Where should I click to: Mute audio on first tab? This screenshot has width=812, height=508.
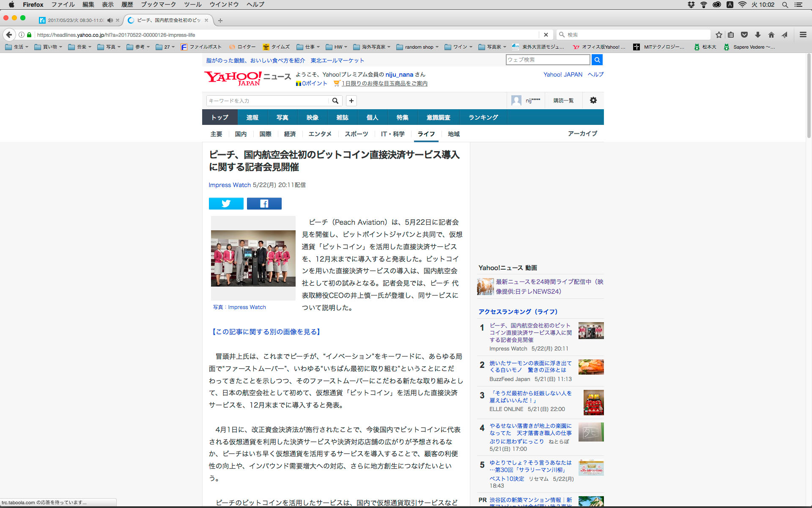(x=110, y=20)
